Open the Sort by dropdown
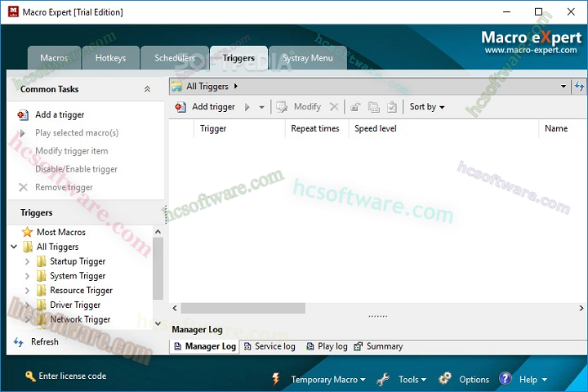The width and height of the screenshot is (588, 392). pyautogui.click(x=427, y=107)
